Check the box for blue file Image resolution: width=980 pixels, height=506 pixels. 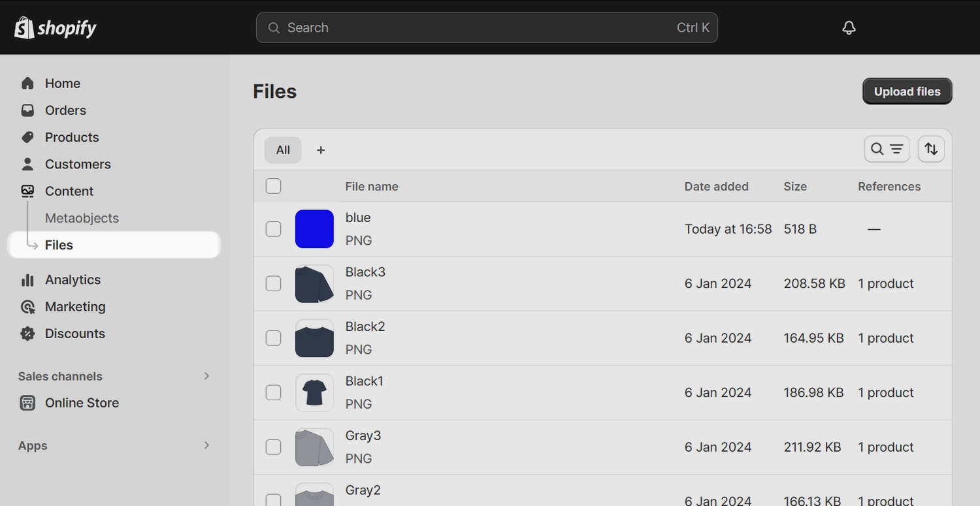(x=274, y=229)
